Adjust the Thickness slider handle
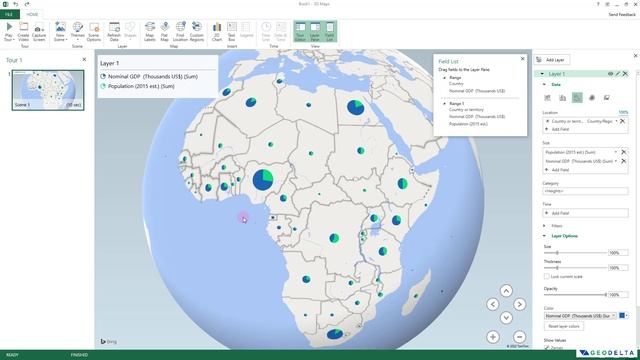 pyautogui.click(x=557, y=268)
